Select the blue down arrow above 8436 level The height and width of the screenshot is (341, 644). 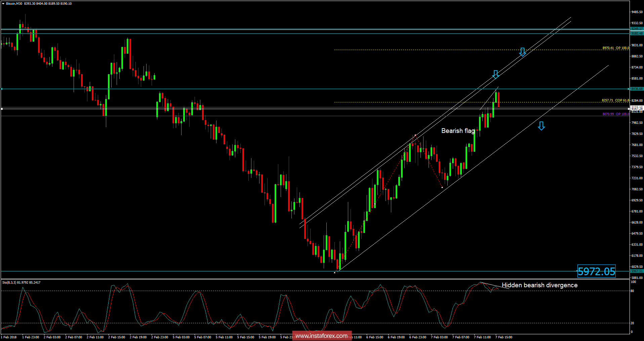point(495,74)
